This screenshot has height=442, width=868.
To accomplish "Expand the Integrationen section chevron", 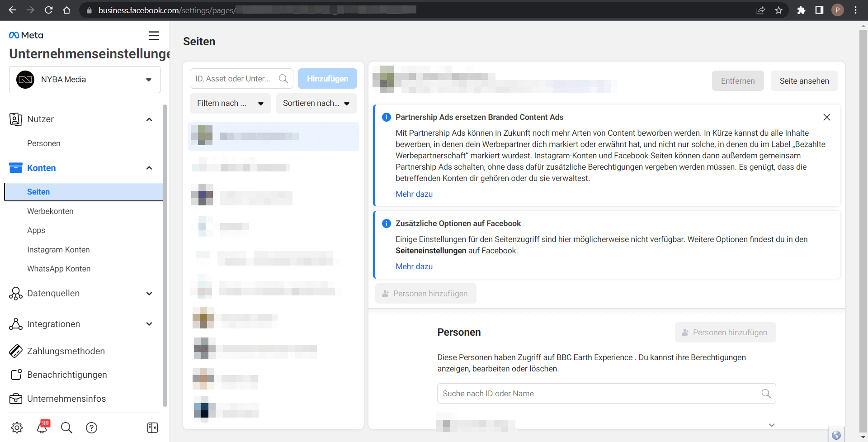I will (149, 324).
